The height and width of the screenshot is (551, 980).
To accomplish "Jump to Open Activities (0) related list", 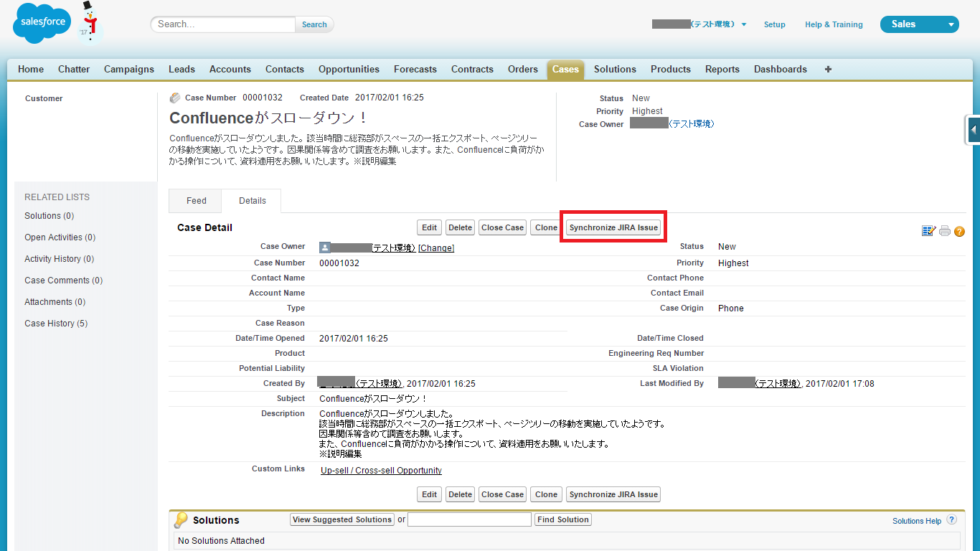I will pos(60,237).
